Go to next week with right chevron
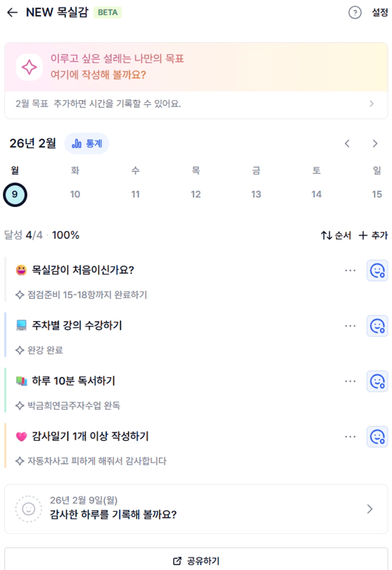 coord(375,144)
